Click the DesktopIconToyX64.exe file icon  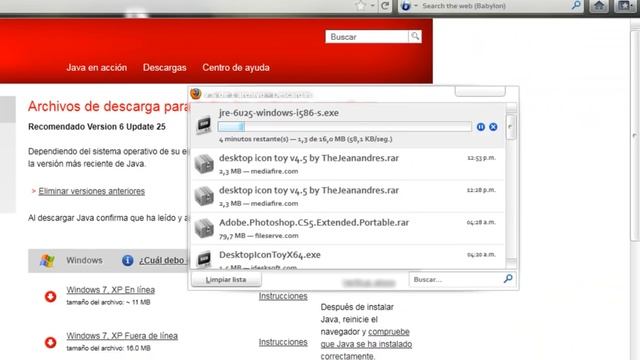point(204,259)
